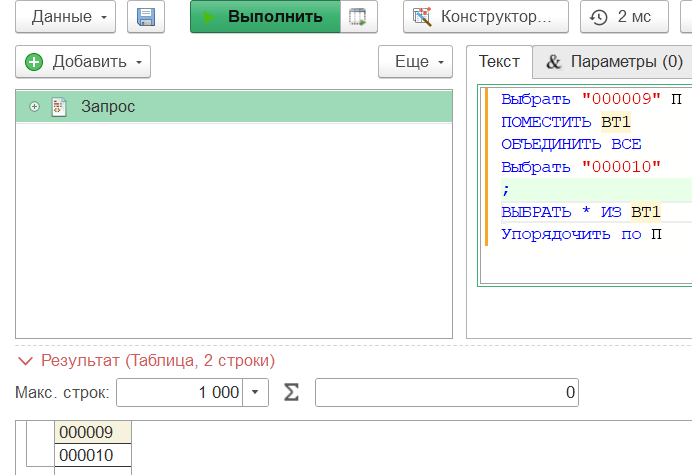692x475 pixels.
Task: Click the clock history icon
Action: click(x=599, y=17)
